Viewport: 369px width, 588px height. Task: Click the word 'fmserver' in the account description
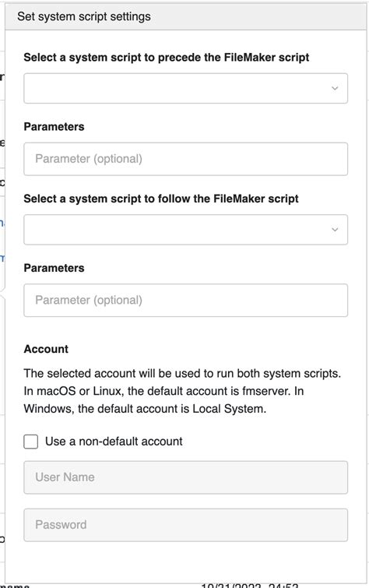coord(266,391)
